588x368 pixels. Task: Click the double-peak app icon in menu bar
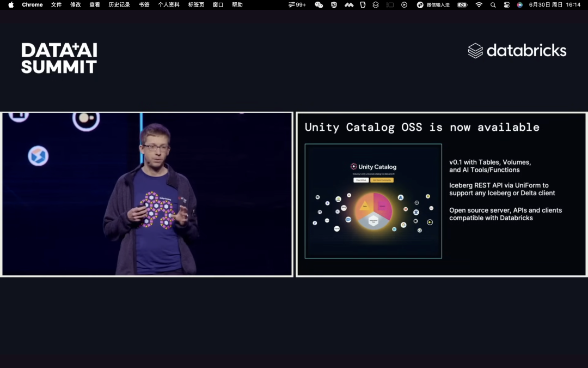click(349, 5)
